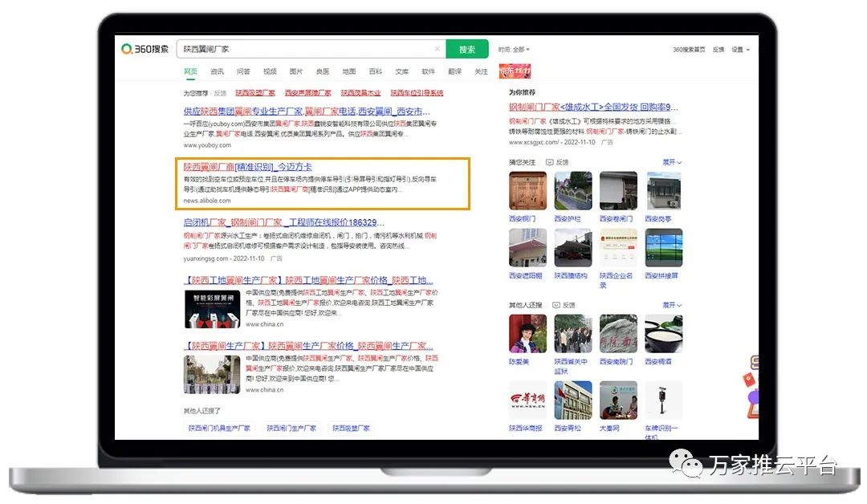Click the WeChat icon next to 万家推云平台
The width and height of the screenshot is (867, 504).
686,465
